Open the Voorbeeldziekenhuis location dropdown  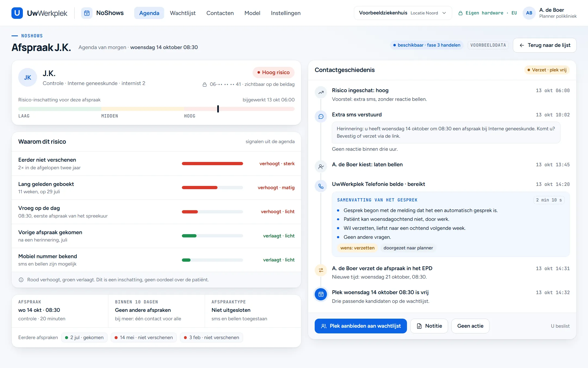(403, 13)
